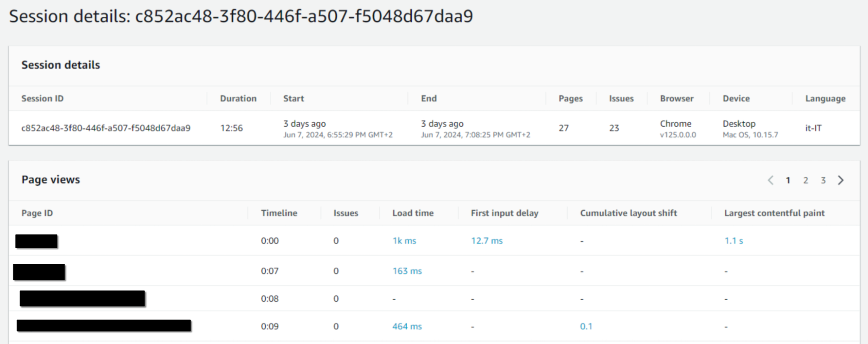Open page 2 of page views

click(x=805, y=180)
